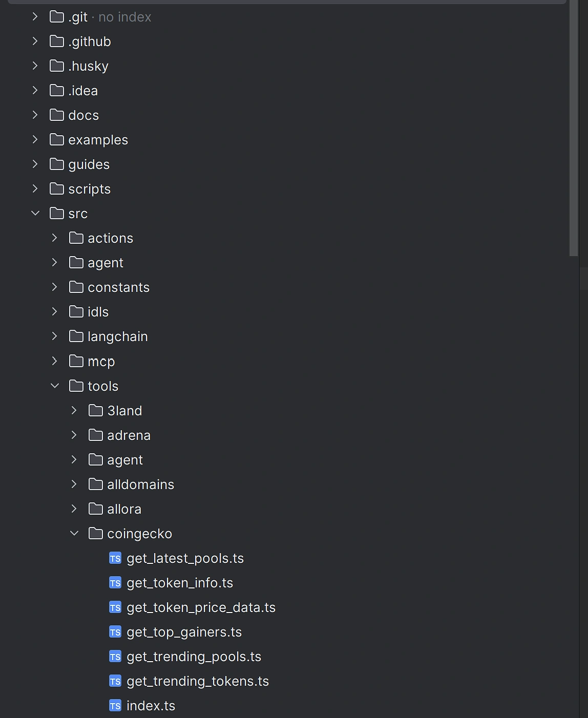Click the TS icon for get_token_info.ts
The width and height of the screenshot is (588, 718).
(115, 583)
